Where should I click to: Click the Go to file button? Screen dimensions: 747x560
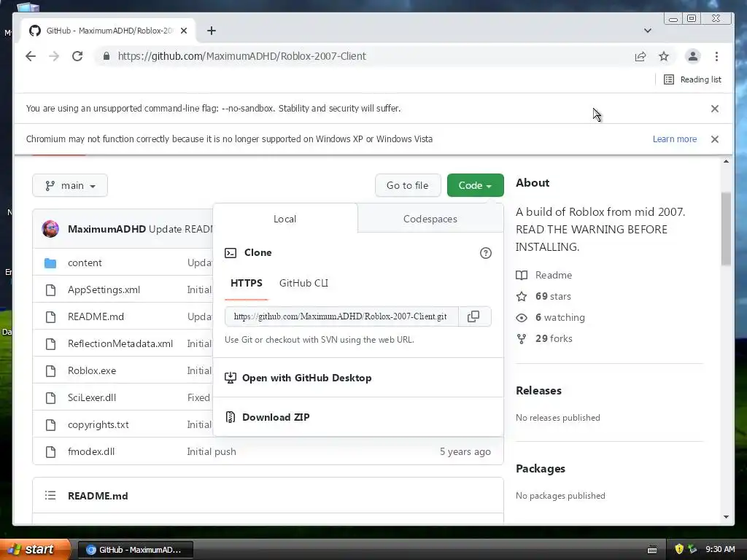407,185
